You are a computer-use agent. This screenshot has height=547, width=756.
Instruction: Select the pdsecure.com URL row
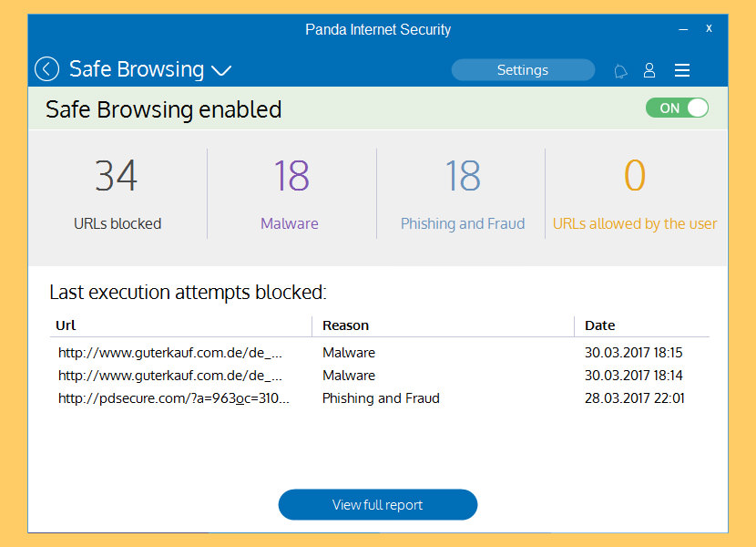[x=174, y=398]
